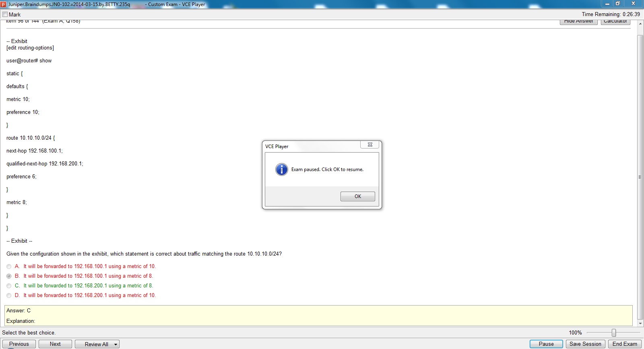Open the Calculator

point(615,22)
